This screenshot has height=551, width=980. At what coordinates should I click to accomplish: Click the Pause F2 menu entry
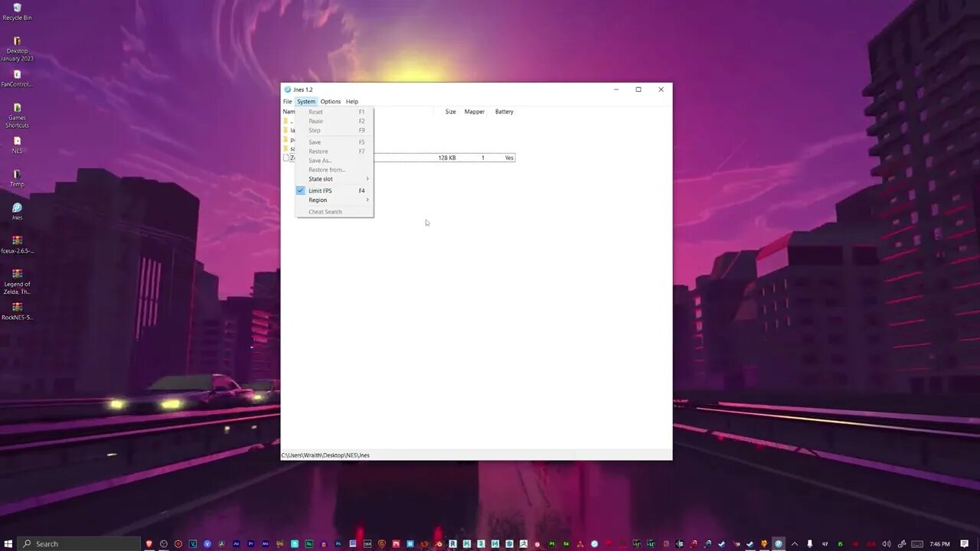[334, 121]
